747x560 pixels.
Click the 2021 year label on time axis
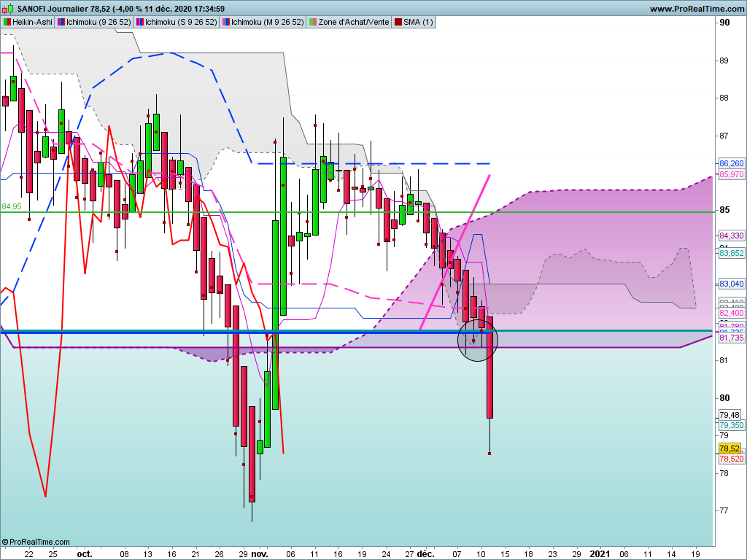point(600,554)
